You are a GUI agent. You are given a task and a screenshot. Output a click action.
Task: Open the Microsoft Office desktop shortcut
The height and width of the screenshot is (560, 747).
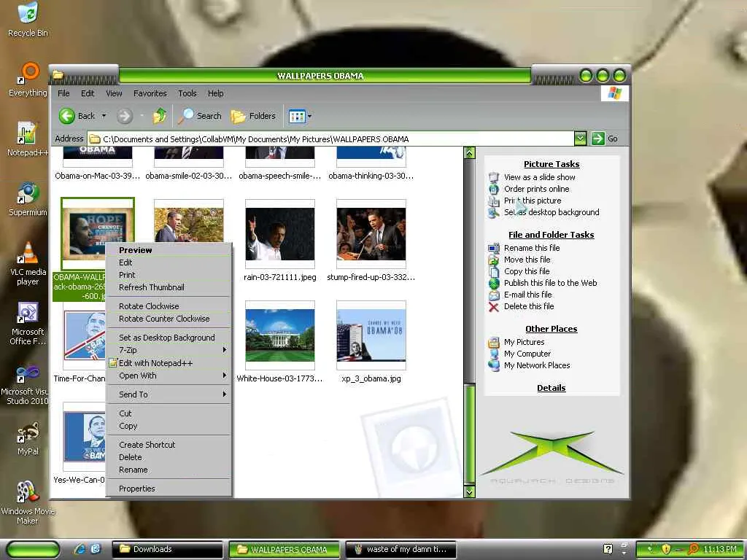point(28,323)
